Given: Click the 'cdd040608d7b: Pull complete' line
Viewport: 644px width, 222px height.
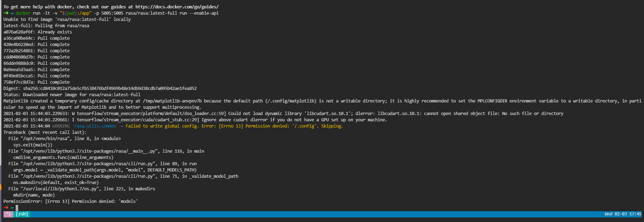Looking at the screenshot, I should [x=37, y=57].
